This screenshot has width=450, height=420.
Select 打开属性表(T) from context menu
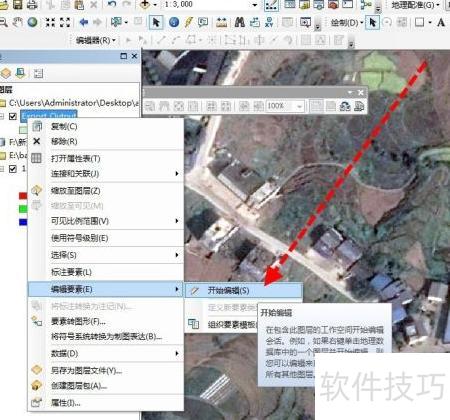(106, 158)
